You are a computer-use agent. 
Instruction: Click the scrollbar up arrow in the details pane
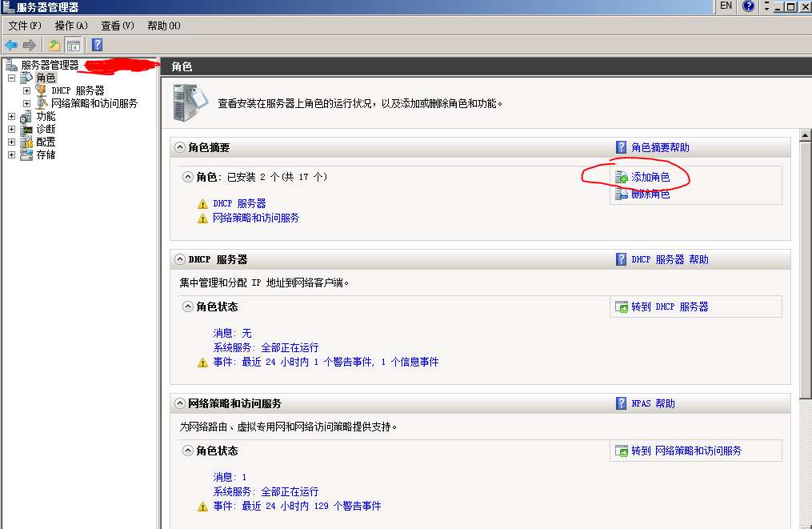tap(805, 135)
